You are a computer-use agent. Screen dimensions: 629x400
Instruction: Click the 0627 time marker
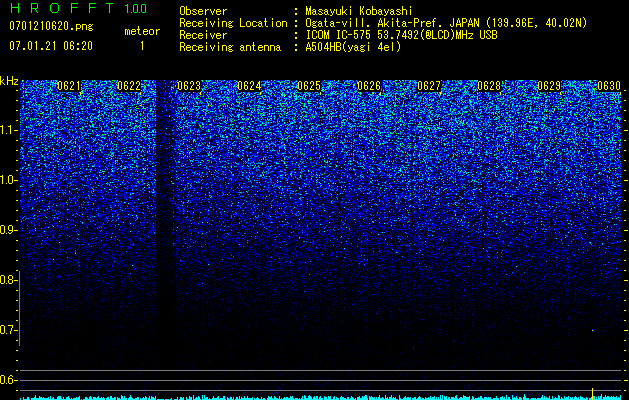tap(429, 86)
